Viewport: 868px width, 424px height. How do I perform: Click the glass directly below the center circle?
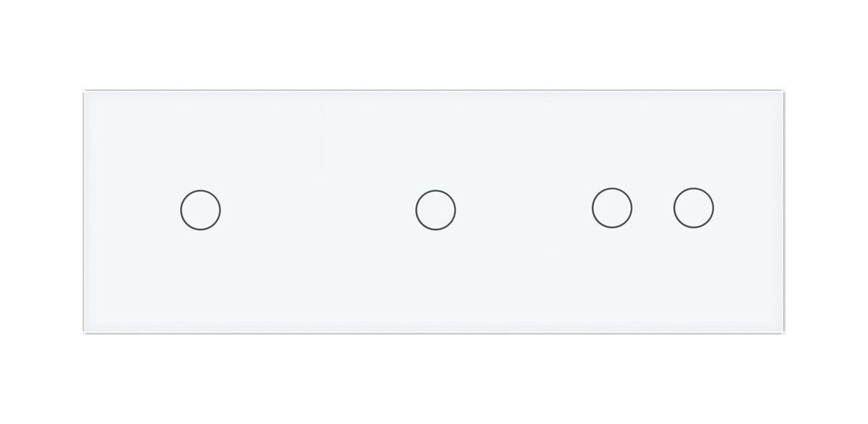click(x=435, y=281)
